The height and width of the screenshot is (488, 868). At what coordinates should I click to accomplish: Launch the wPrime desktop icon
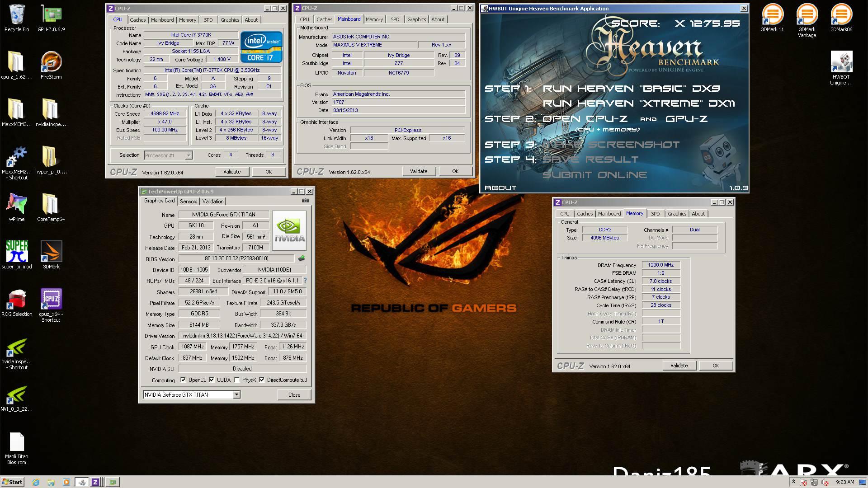pos(17,207)
